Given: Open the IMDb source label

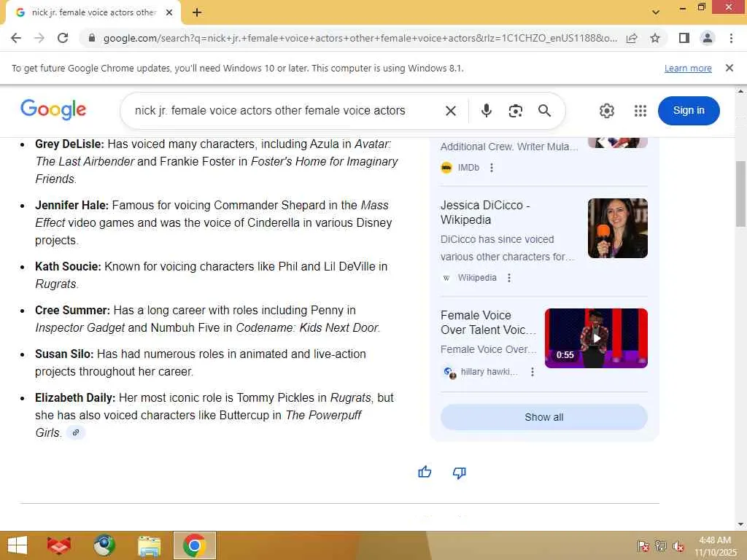Looking at the screenshot, I should tap(468, 168).
